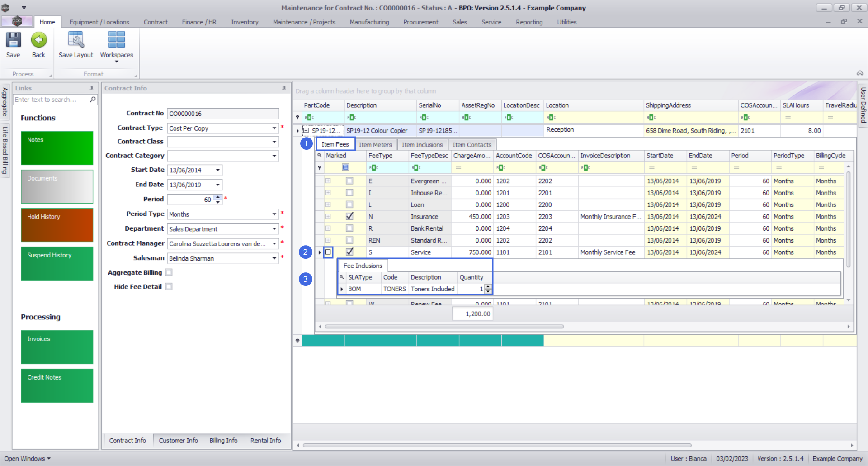Enable the Aggregate Billing checkbox
This screenshot has width=868, height=466.
169,272
